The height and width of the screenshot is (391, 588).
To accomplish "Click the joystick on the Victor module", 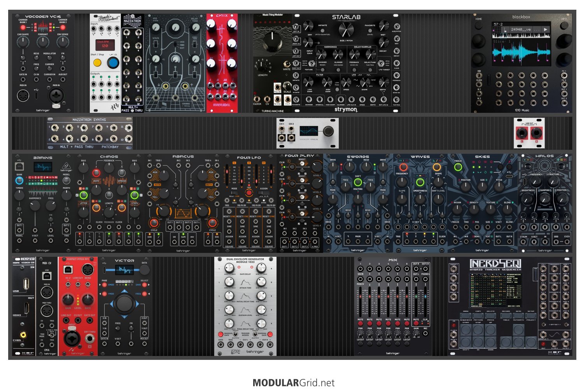I will click(124, 304).
